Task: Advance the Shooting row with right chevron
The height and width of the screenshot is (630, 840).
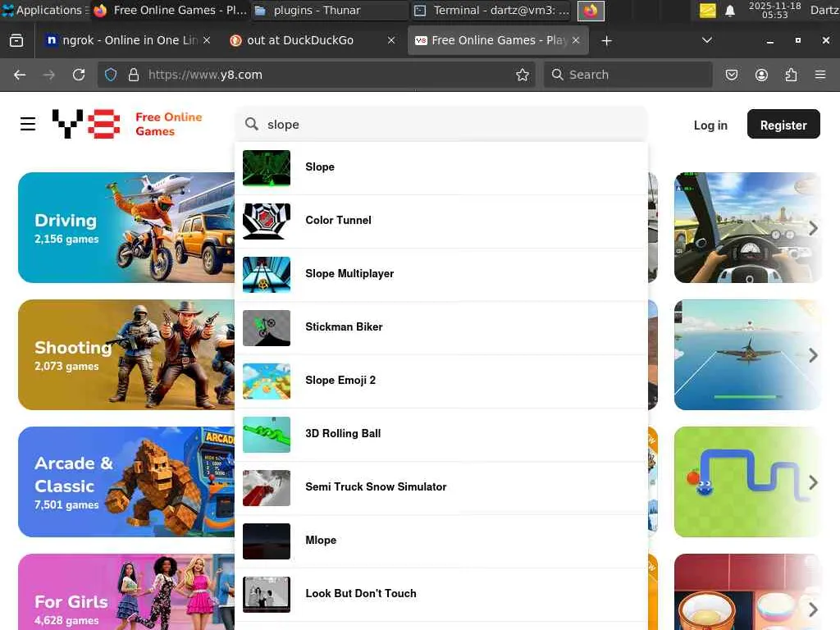Action: coord(813,355)
